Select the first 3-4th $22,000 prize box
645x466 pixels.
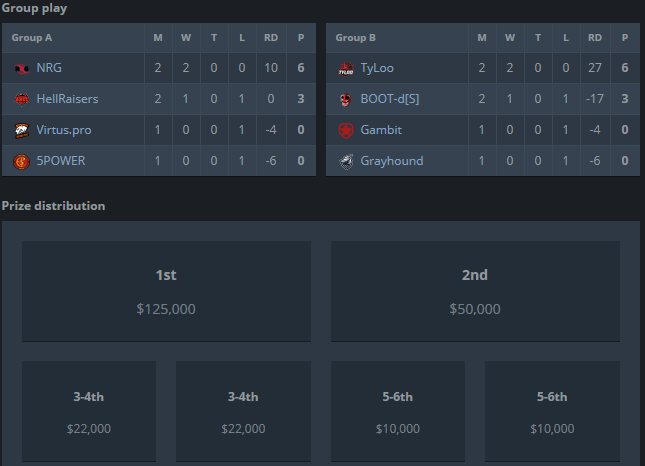click(89, 411)
